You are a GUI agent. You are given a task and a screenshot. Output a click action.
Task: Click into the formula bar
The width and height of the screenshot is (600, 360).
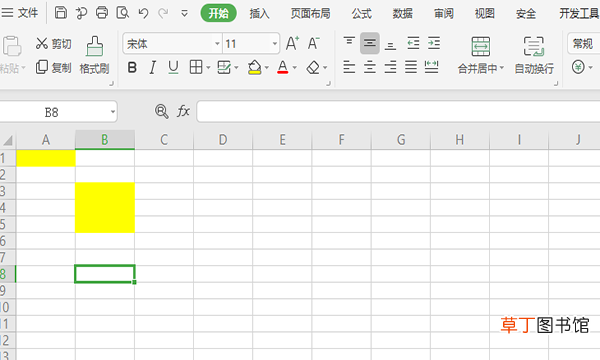(398, 112)
